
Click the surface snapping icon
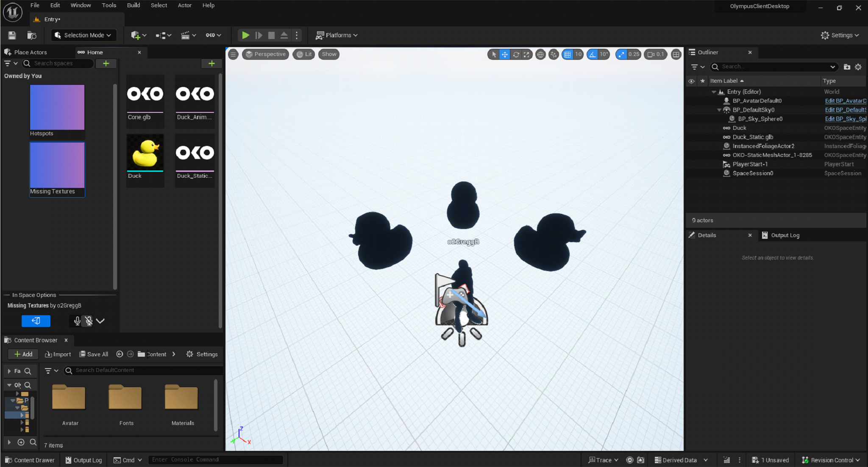(x=554, y=54)
